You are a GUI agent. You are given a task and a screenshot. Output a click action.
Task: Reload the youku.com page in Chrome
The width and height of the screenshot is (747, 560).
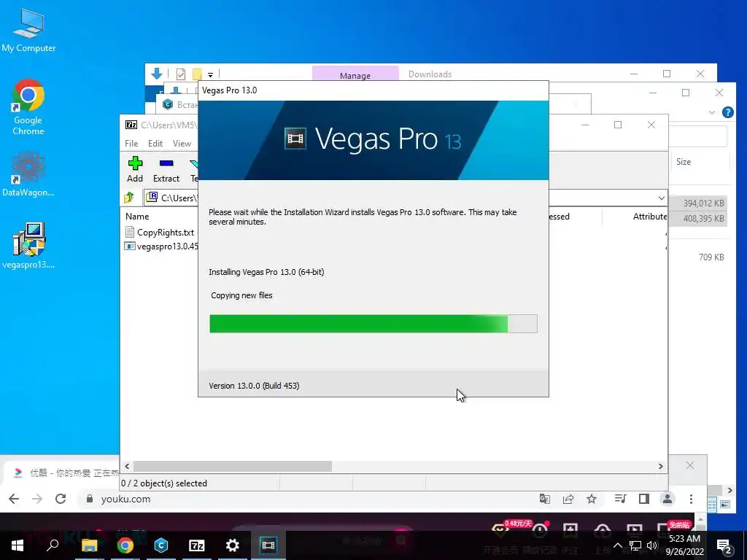pyautogui.click(x=61, y=499)
